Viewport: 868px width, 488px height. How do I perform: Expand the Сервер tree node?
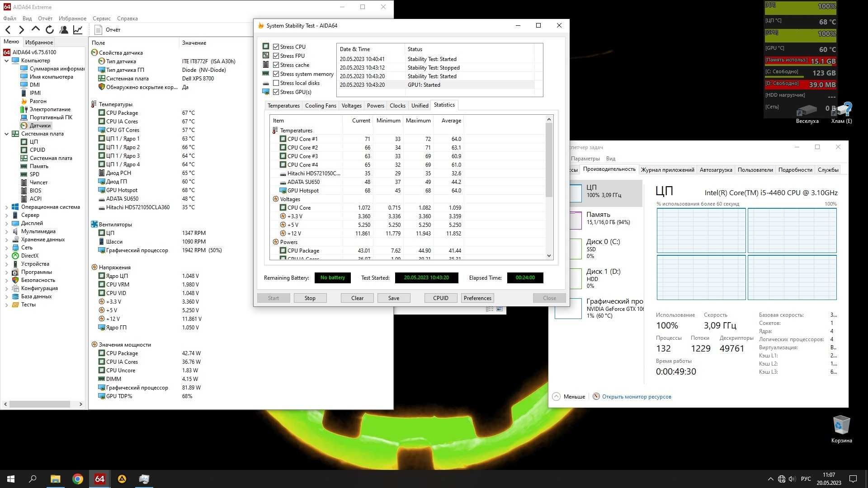7,215
